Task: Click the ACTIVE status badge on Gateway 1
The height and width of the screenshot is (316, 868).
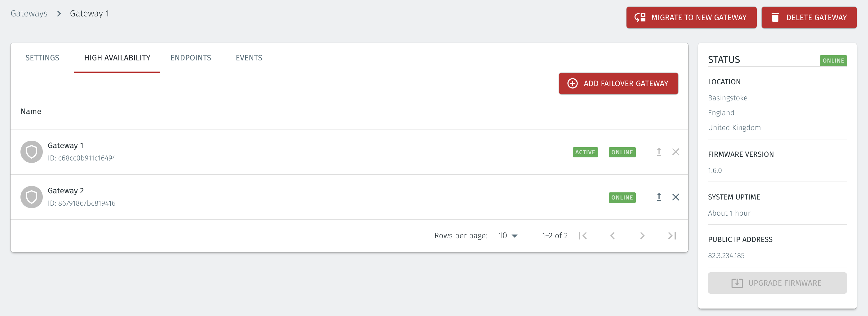Action: [585, 152]
